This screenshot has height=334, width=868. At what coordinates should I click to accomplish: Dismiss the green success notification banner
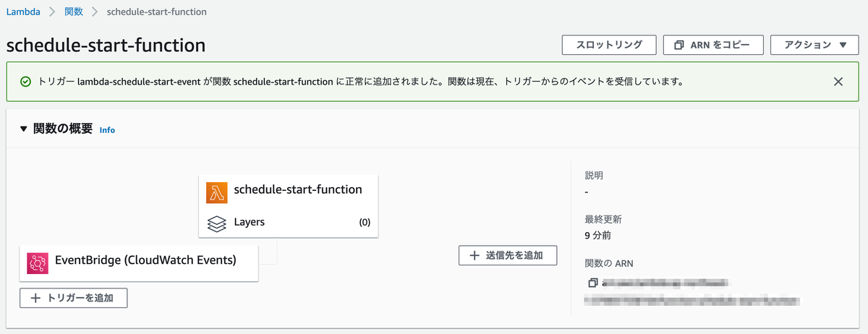[x=838, y=82]
